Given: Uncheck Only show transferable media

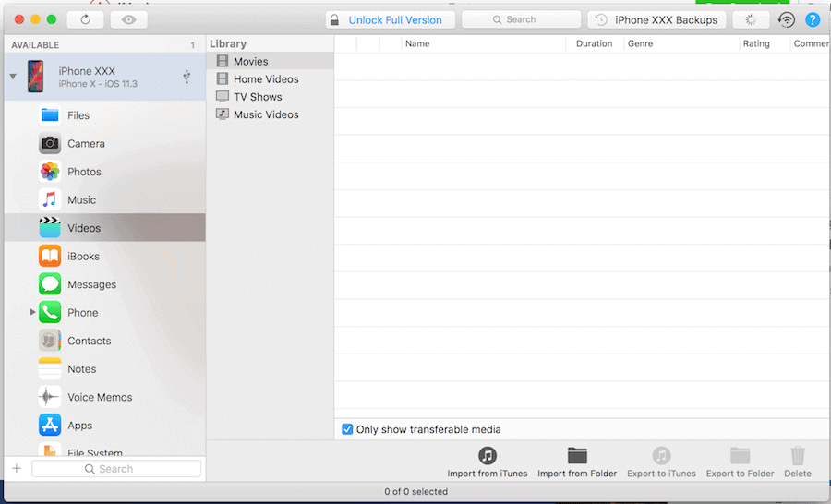Looking at the screenshot, I should (347, 429).
